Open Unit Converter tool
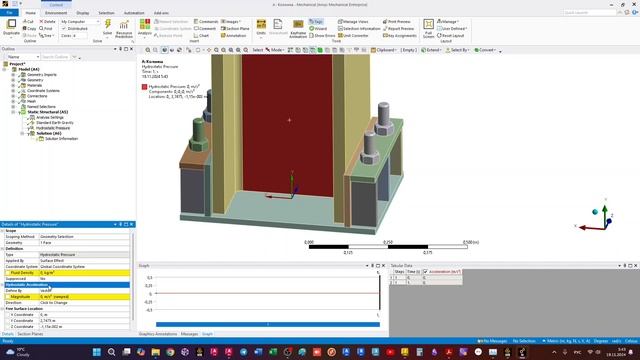This screenshot has height=360, width=640. [353, 36]
